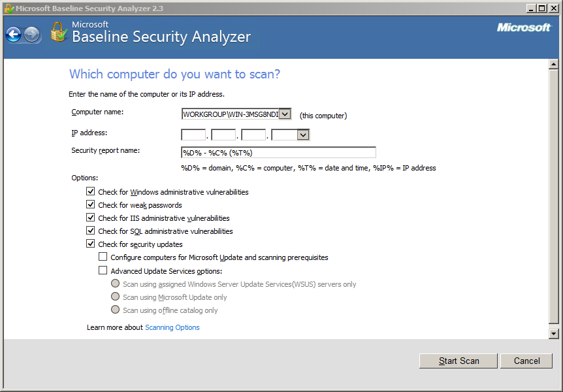This screenshot has width=563, height=392.
Task: Select Scan using offline catalog only
Action: [115, 310]
